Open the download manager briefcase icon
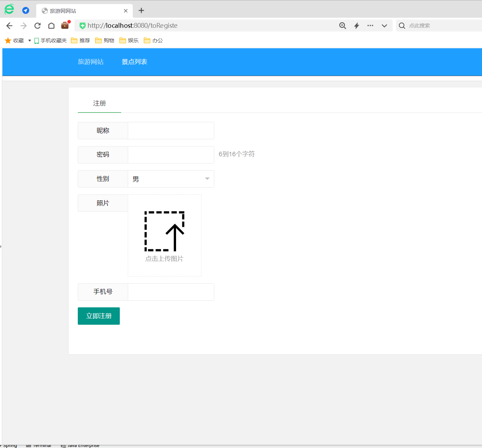The image size is (482, 448). (x=65, y=25)
